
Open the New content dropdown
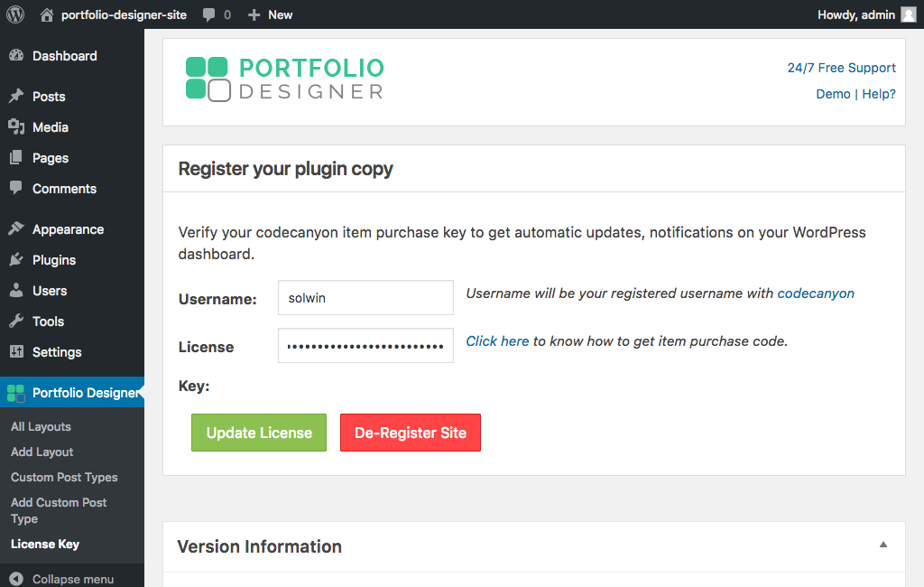tap(270, 14)
